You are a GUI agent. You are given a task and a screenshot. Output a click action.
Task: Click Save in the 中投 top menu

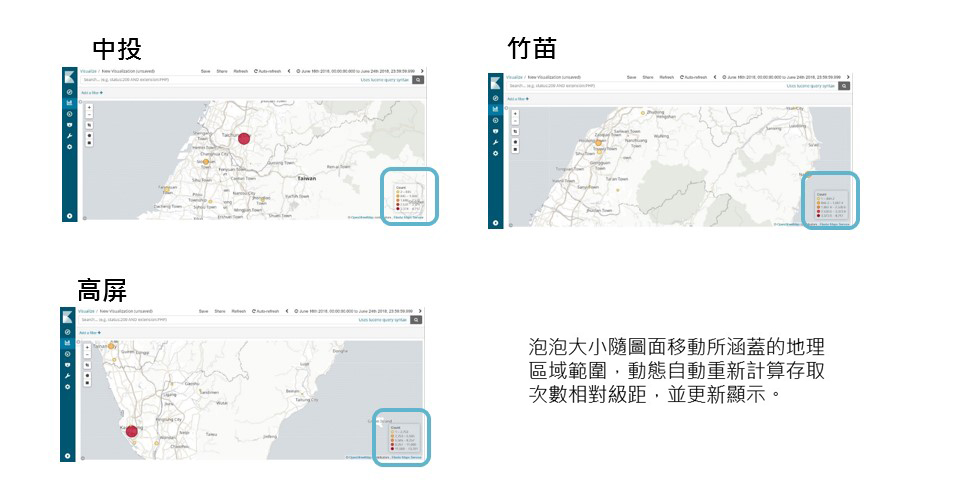[x=205, y=72]
